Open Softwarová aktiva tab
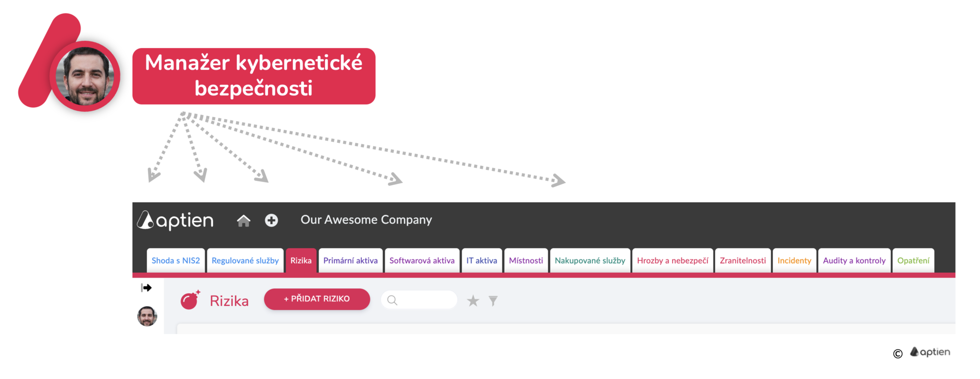980x379 pixels. pyautogui.click(x=422, y=261)
